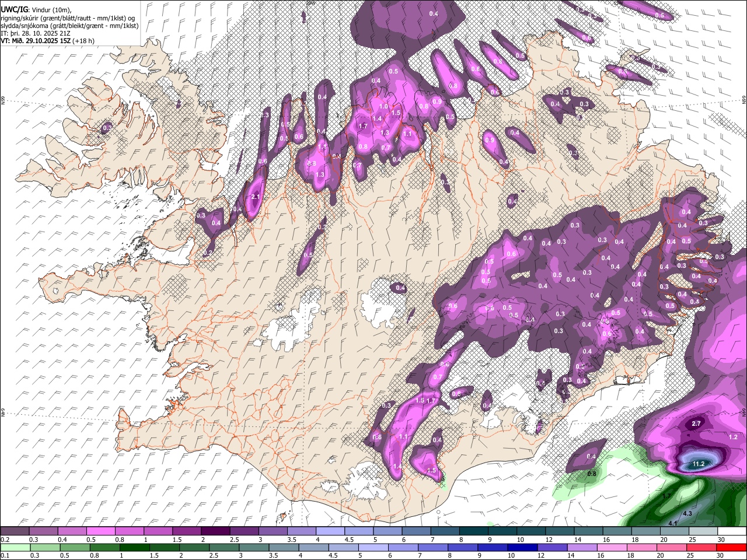This screenshot has width=747, height=560.
Task: Click the '0.4' label in the snow legend scale
Action: [x=62, y=540]
